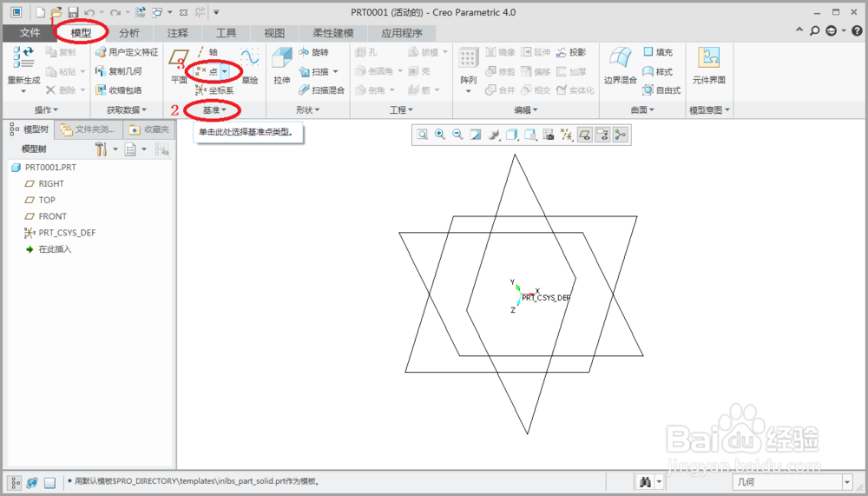Toggle annotation display in graphics toolbar
Viewport: 868px width, 496px height.
602,135
